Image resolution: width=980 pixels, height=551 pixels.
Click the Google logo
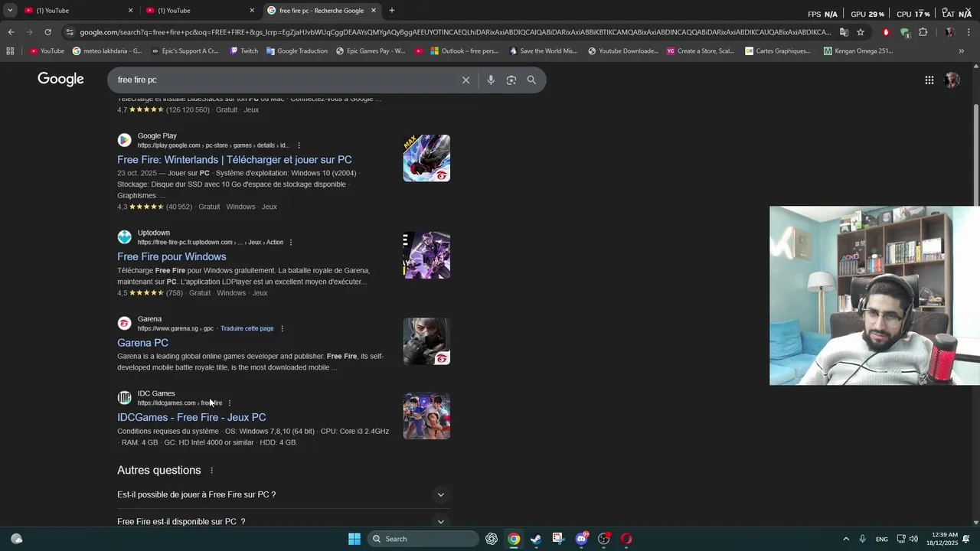60,80
